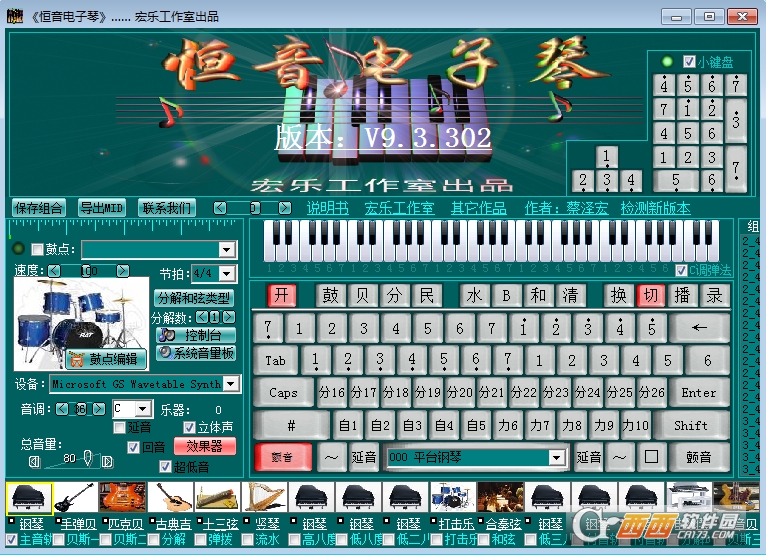
Task: Select the golden harp instrument thumbnail
Action: coord(264,497)
